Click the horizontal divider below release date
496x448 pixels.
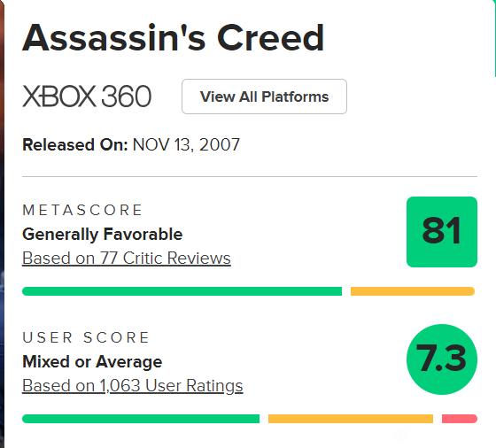click(x=250, y=177)
